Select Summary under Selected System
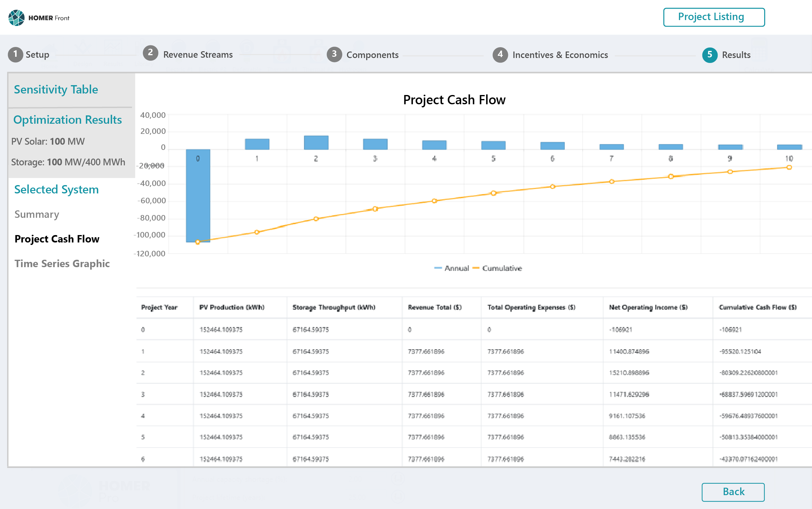 (37, 214)
